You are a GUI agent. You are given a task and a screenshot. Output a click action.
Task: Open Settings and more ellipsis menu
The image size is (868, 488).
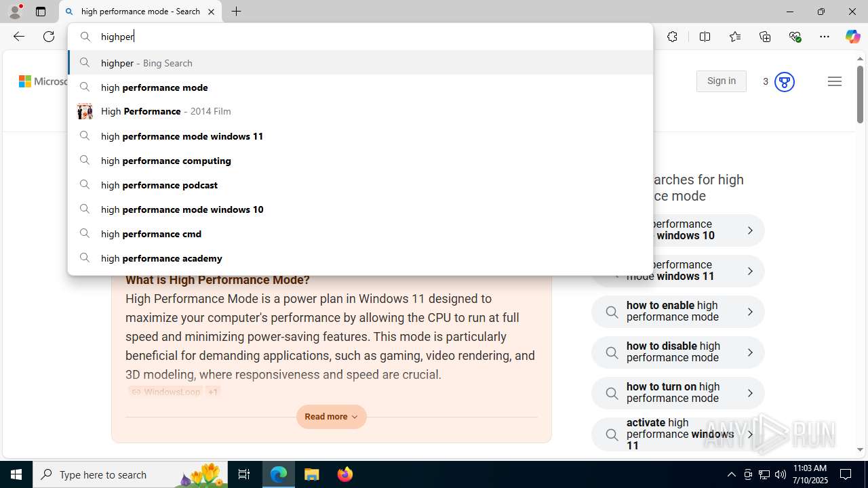[825, 37]
